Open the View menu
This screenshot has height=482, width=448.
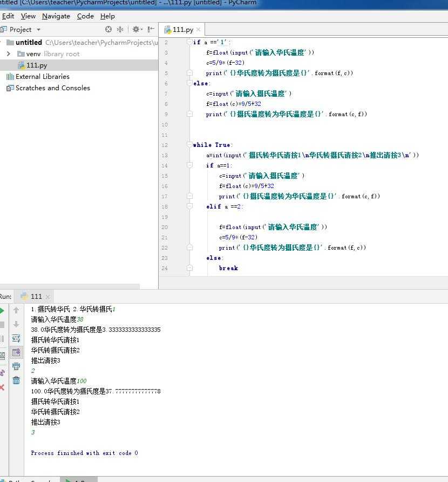click(28, 16)
